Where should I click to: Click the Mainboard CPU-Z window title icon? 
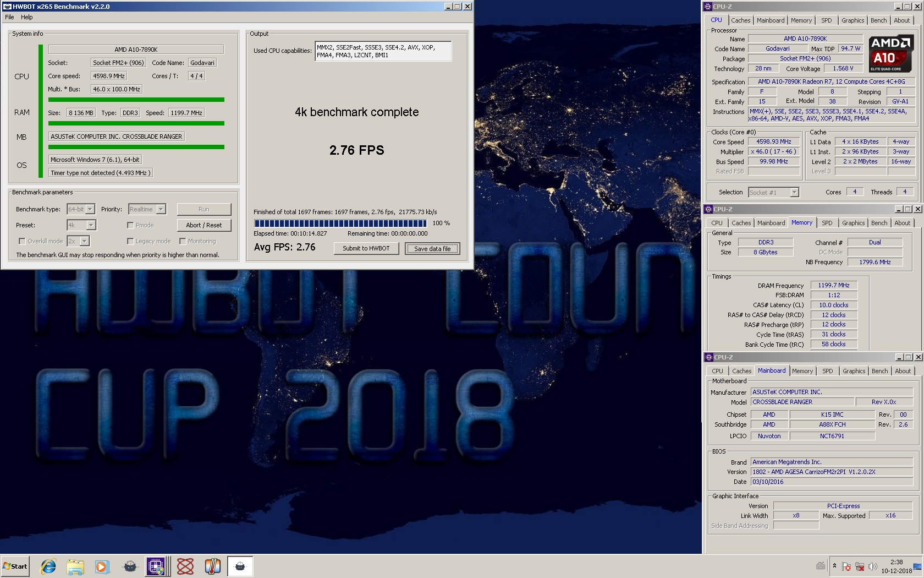[x=708, y=357]
